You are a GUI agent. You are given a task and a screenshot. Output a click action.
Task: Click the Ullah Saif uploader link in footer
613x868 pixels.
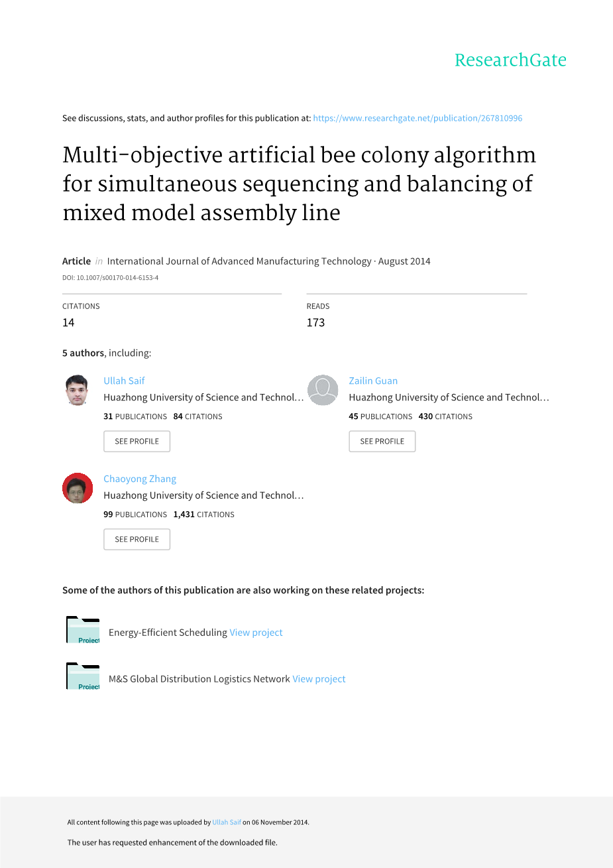pyautogui.click(x=227, y=822)
